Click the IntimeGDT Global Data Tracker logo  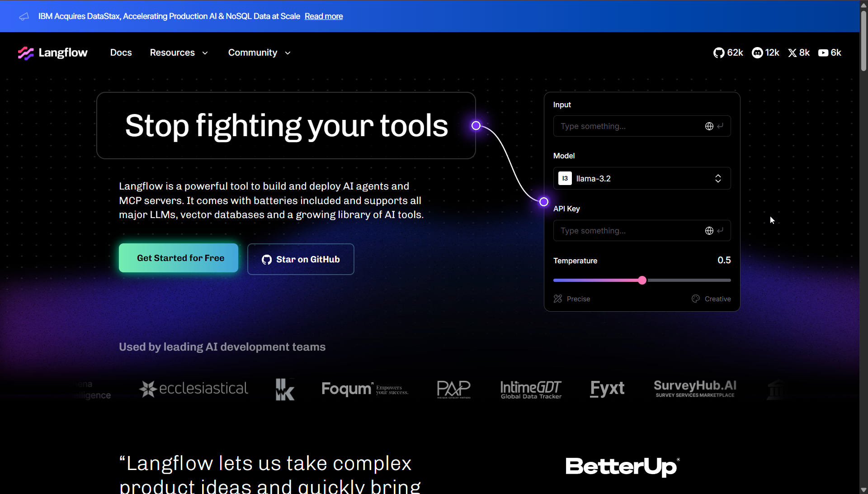pos(531,389)
